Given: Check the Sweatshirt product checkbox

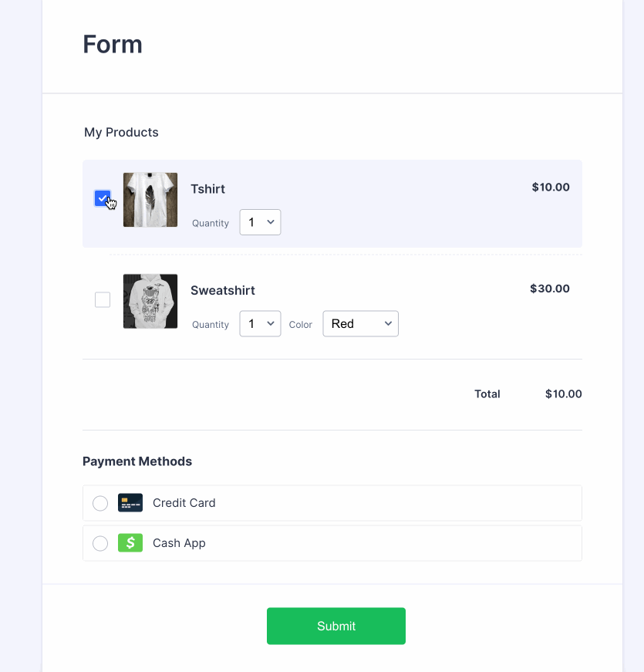Looking at the screenshot, I should (103, 299).
